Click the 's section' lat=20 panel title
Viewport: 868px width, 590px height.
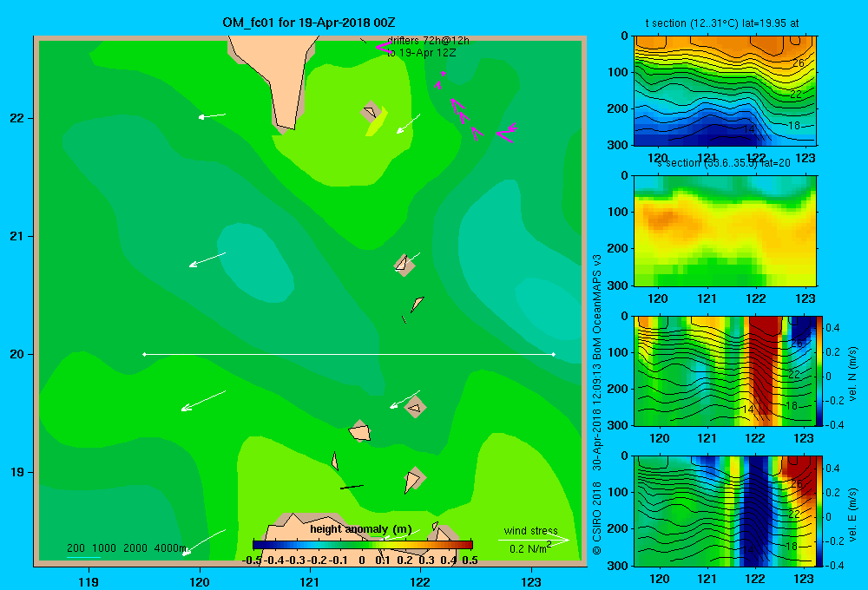(x=724, y=163)
